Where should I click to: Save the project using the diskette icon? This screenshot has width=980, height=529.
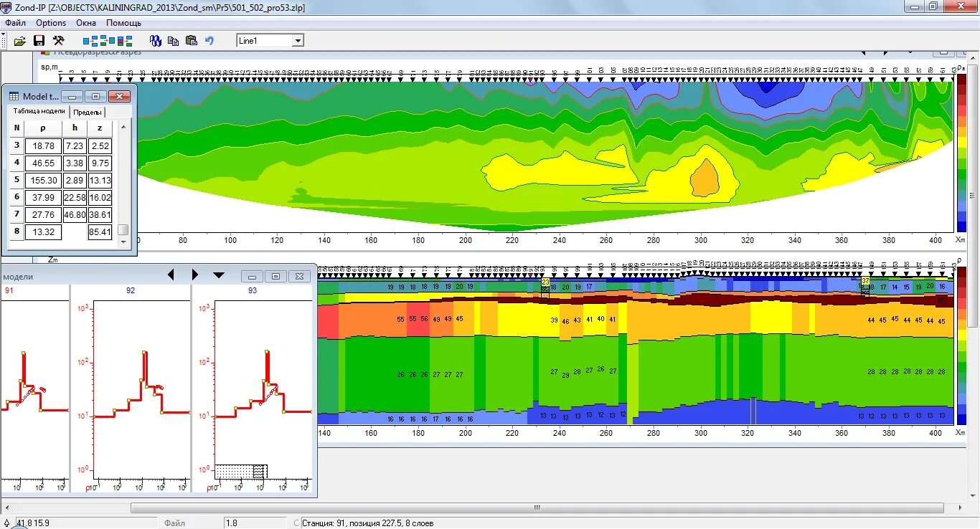coord(39,40)
